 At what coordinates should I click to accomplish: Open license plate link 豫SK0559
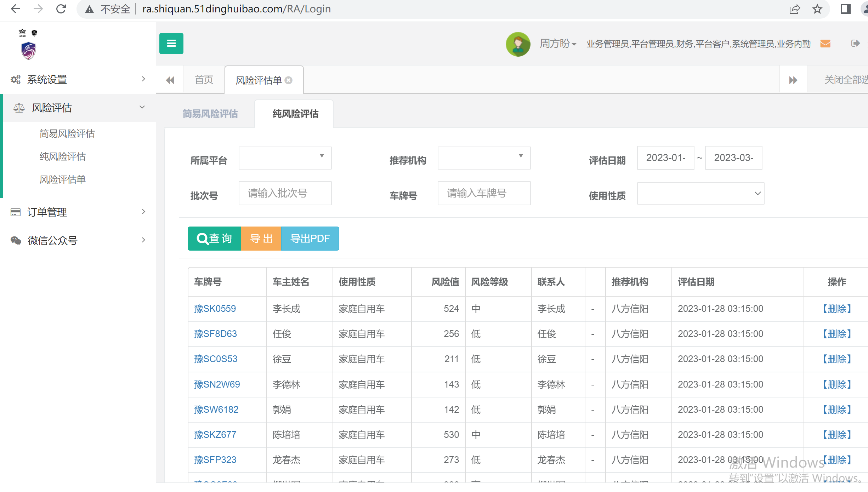(x=215, y=309)
